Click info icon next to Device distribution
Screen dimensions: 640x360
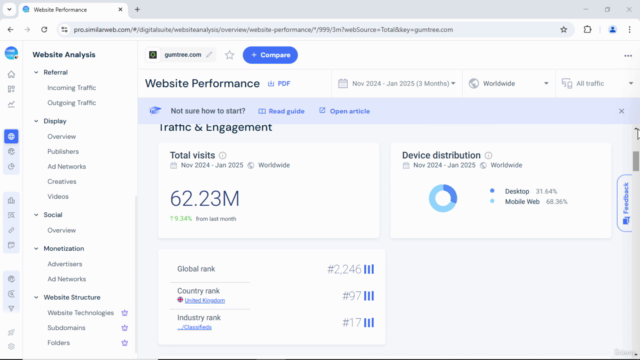tap(488, 156)
